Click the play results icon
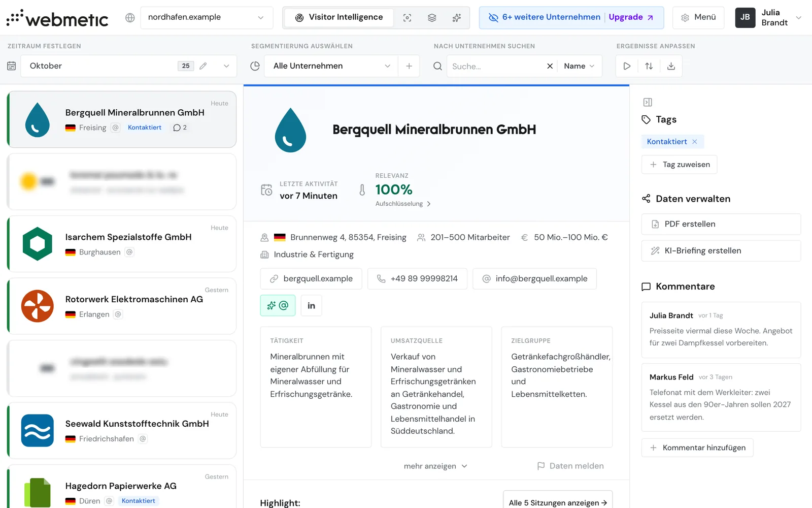812x508 pixels. click(627, 66)
